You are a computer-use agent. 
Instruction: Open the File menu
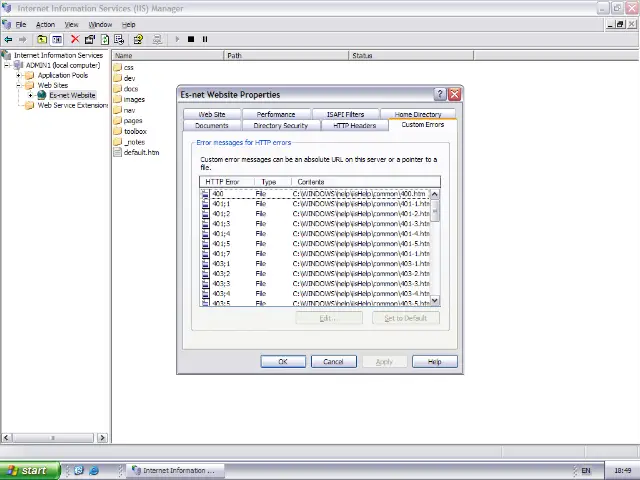pyautogui.click(x=21, y=24)
